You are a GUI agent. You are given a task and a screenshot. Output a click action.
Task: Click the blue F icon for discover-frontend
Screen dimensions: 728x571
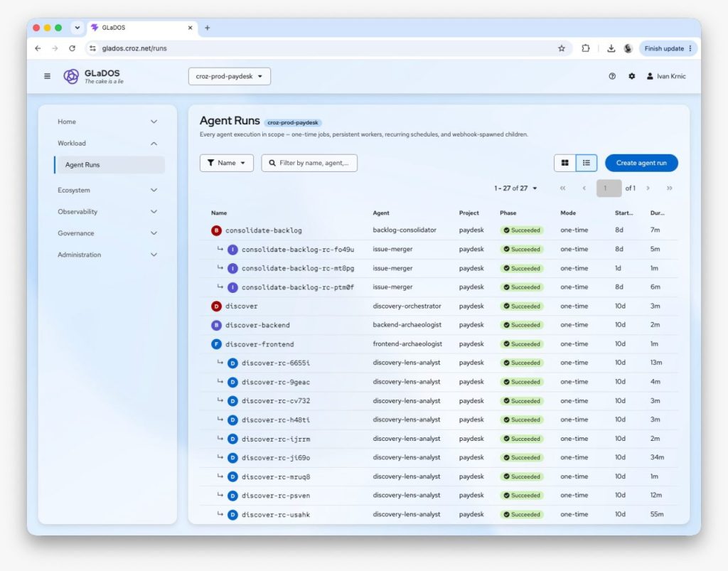216,344
